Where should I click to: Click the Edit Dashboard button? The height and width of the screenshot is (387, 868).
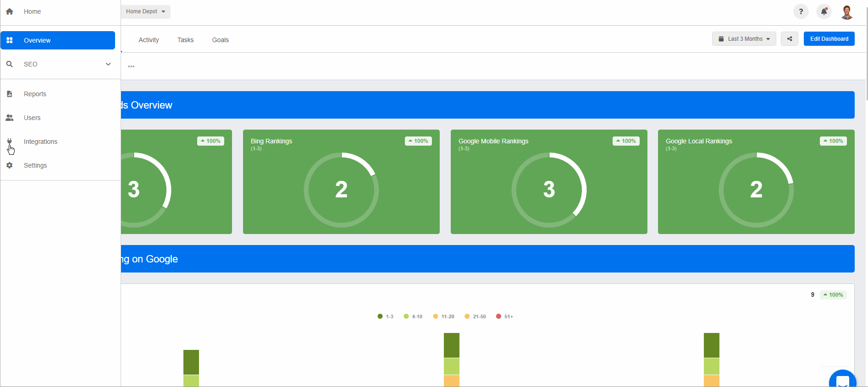pos(829,39)
